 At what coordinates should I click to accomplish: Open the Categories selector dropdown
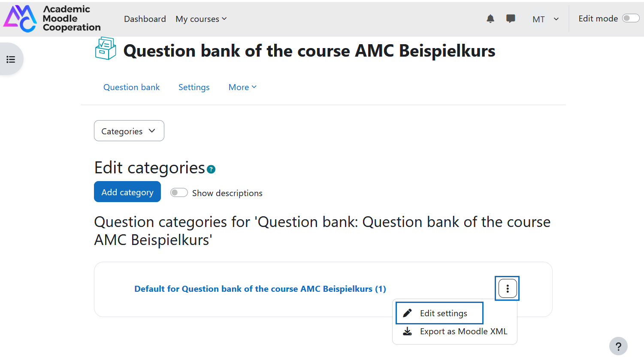coord(129,131)
